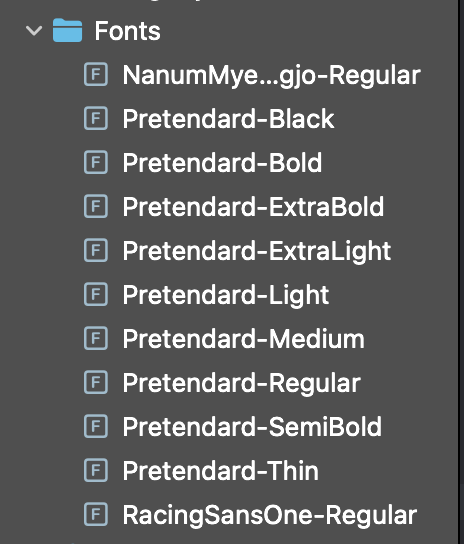
Task: Select the Pretendard-Black font file
Action: (228, 119)
